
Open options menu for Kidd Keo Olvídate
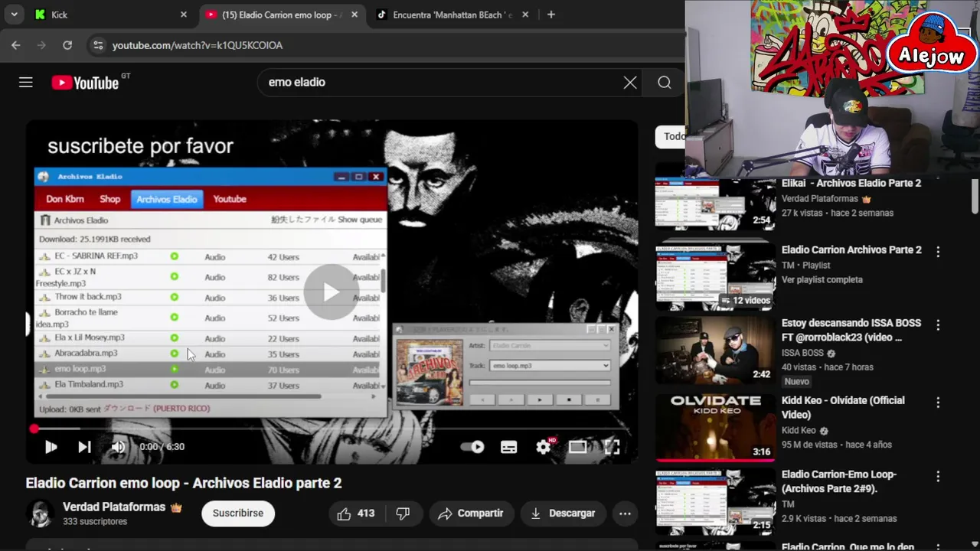click(938, 402)
